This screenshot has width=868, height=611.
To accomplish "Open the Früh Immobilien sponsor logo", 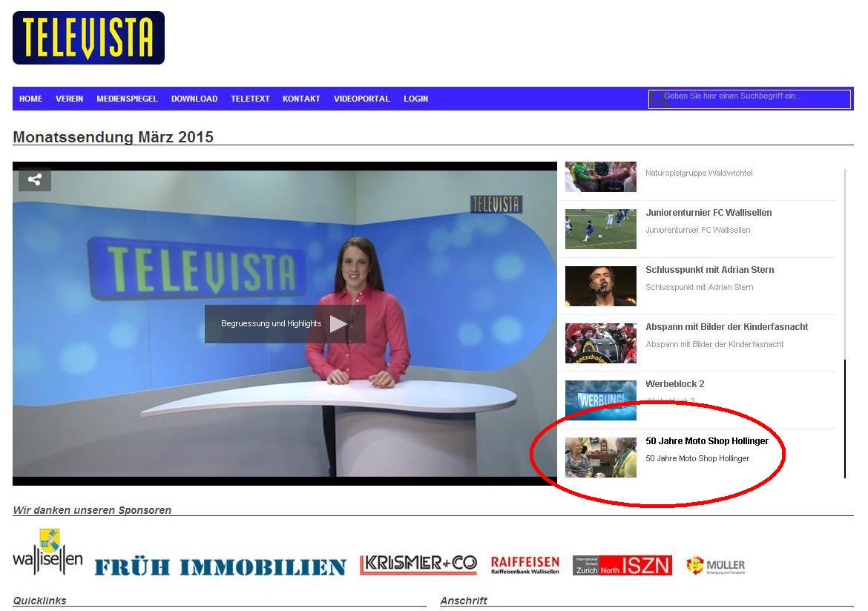I will tap(220, 567).
